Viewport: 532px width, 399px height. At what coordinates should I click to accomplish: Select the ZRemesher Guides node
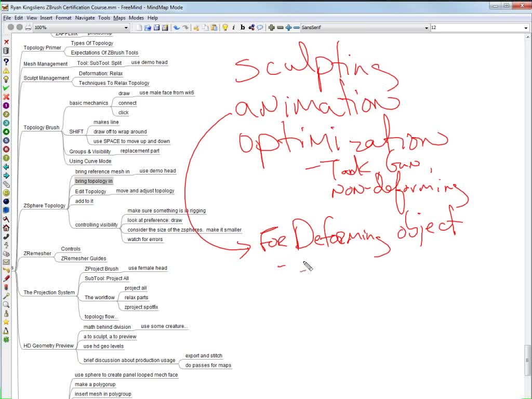(84, 259)
